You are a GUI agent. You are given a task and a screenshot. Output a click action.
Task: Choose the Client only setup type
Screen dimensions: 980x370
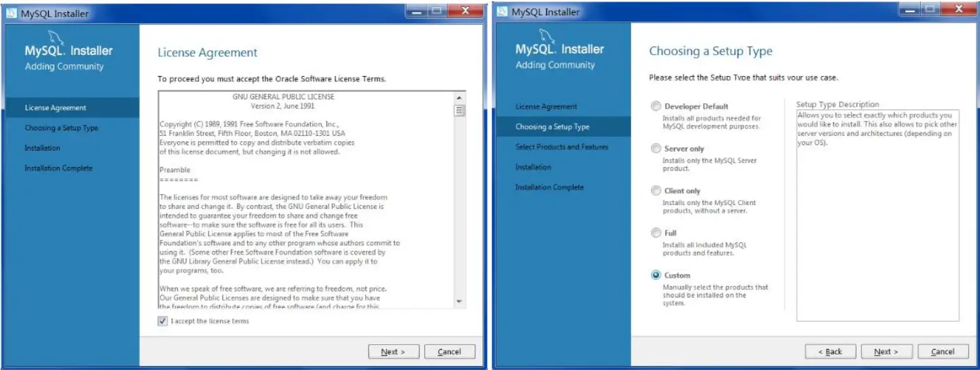[656, 191]
